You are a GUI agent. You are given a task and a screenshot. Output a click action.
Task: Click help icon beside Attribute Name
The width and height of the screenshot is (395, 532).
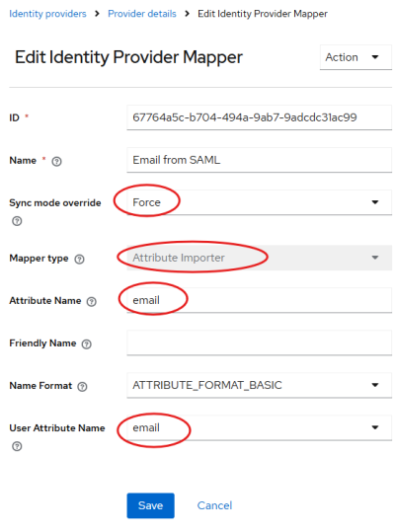(91, 302)
